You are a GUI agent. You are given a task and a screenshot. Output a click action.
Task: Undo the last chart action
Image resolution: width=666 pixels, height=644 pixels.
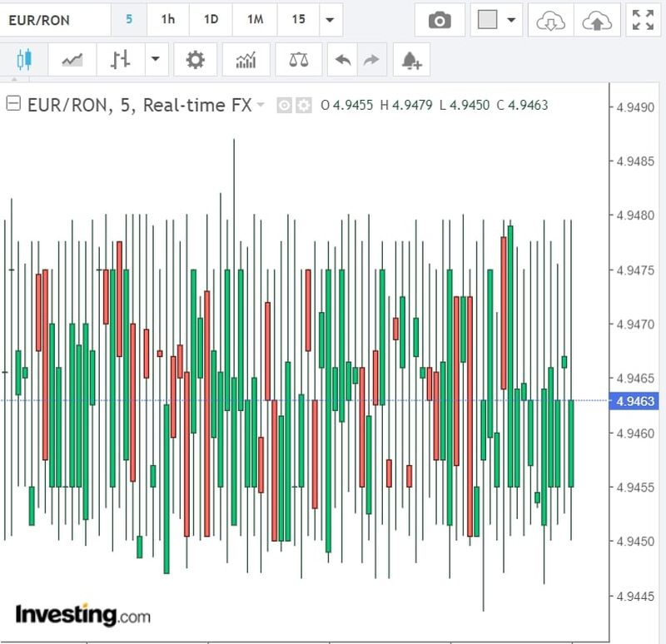[x=342, y=60]
